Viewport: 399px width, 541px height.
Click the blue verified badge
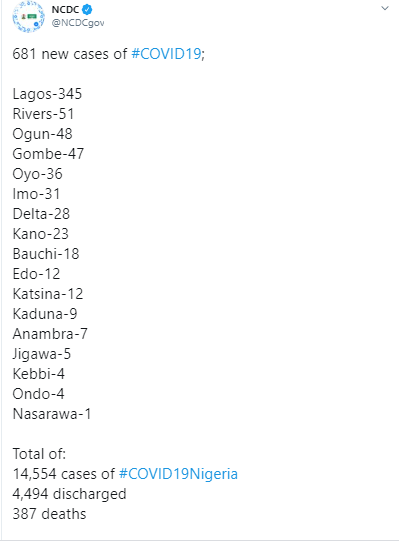coord(87,10)
